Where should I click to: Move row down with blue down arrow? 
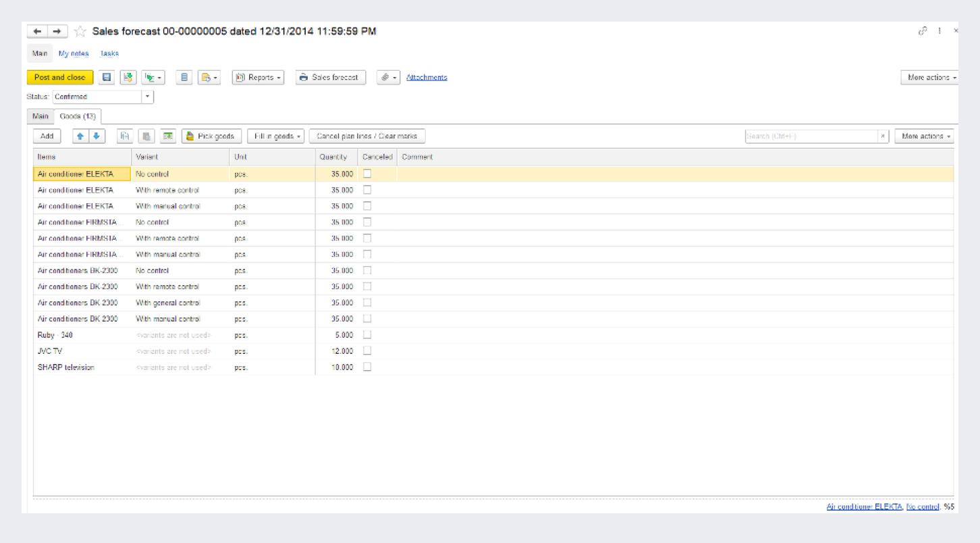click(x=97, y=136)
